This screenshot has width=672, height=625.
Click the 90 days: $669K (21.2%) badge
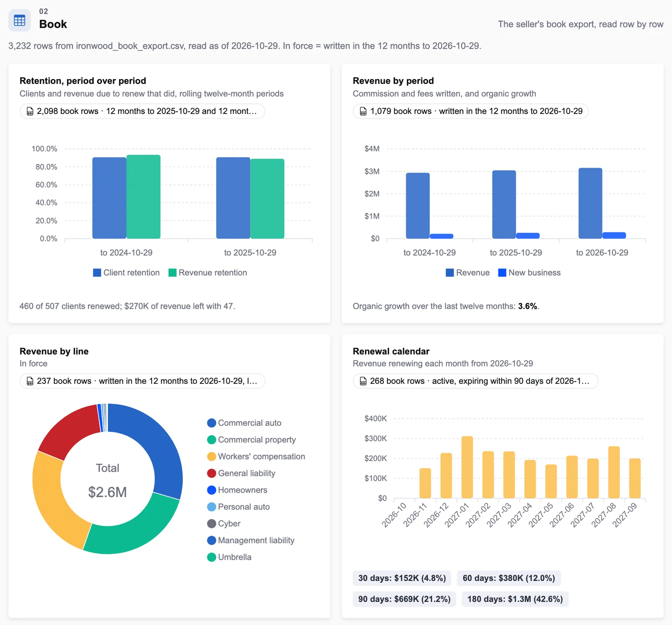pos(404,599)
